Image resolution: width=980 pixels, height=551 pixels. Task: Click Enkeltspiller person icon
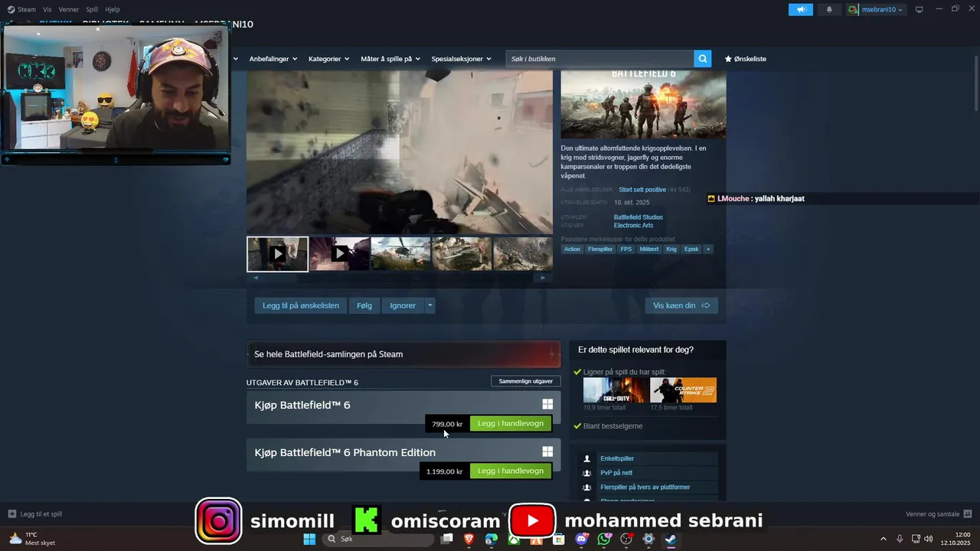point(587,458)
